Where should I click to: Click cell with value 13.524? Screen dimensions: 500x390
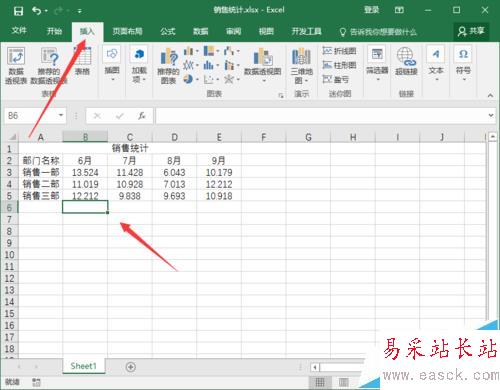click(x=85, y=172)
